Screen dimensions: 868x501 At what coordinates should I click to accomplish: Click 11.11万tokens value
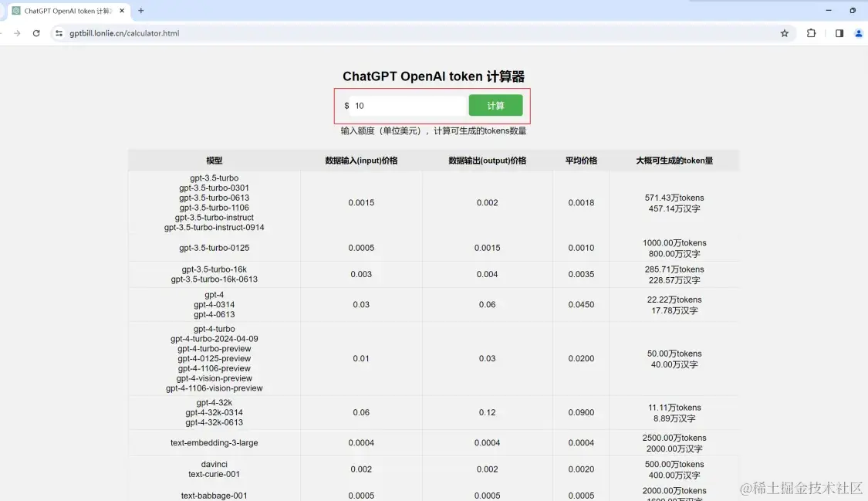674,408
